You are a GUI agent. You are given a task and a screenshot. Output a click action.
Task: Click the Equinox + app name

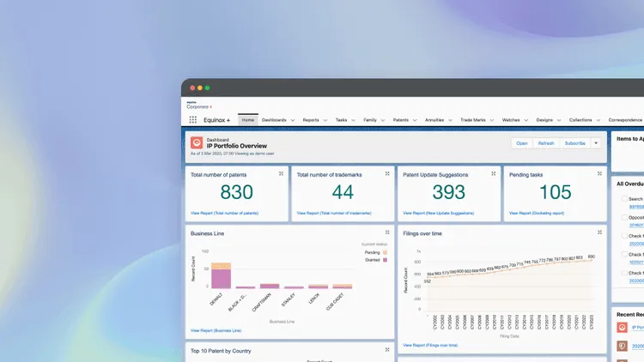217,120
